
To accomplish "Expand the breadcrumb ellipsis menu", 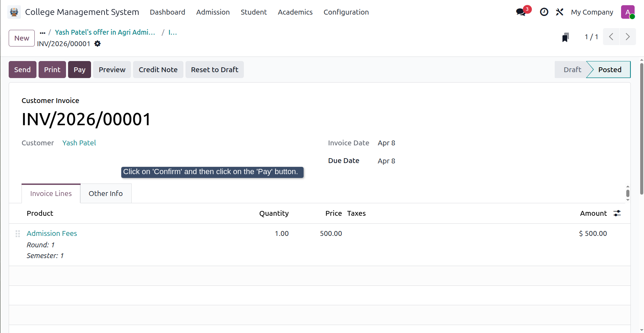I will pos(42,33).
